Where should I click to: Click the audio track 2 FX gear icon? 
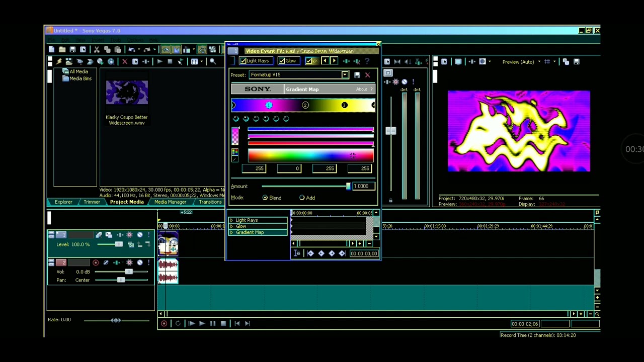pyautogui.click(x=130, y=262)
